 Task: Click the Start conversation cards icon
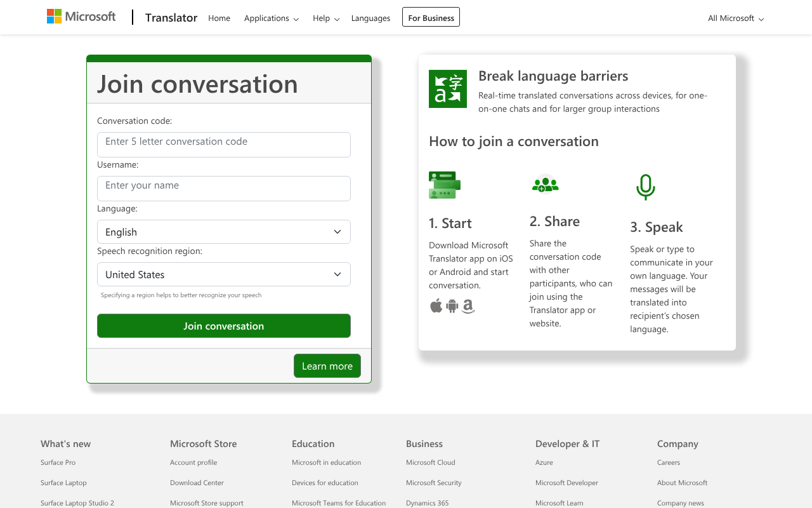pyautogui.click(x=444, y=185)
